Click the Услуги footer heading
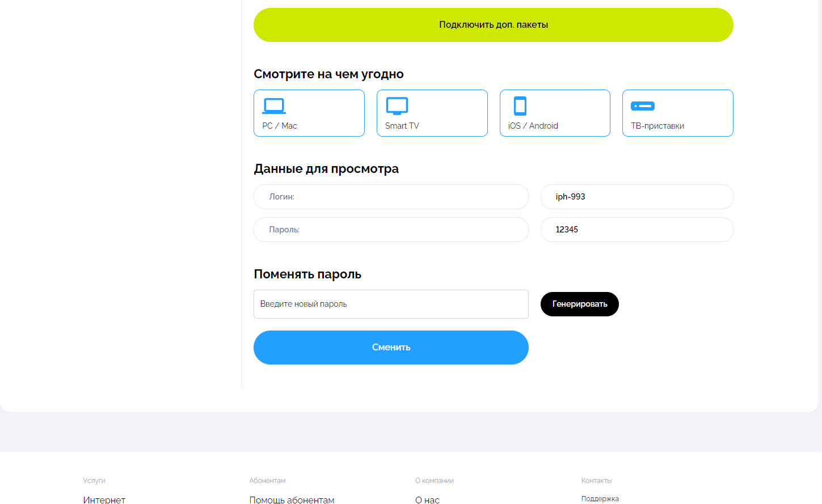Viewport: 822px width, 504px height. click(94, 481)
